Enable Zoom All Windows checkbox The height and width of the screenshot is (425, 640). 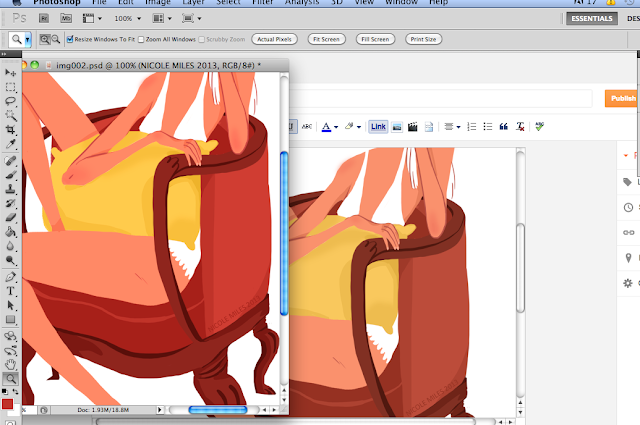click(141, 40)
